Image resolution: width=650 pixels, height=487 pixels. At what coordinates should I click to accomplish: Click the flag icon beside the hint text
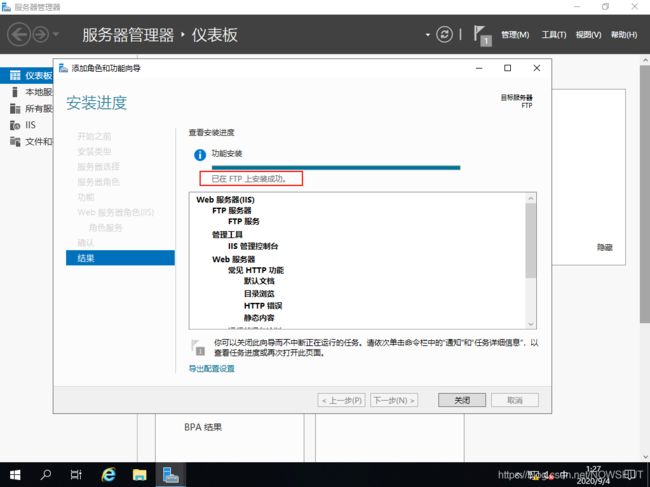pos(198,347)
